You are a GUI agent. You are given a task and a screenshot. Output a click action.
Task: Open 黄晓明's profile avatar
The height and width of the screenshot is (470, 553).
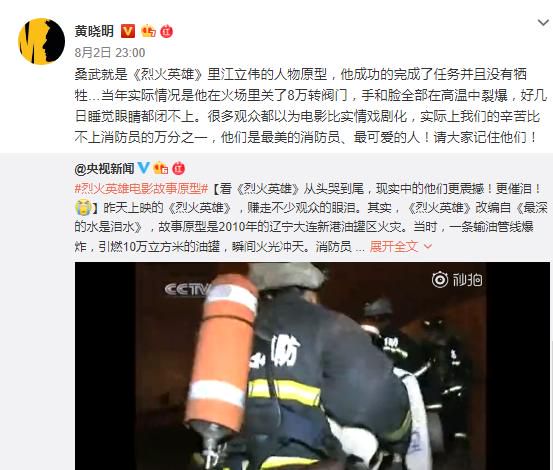(x=41, y=41)
